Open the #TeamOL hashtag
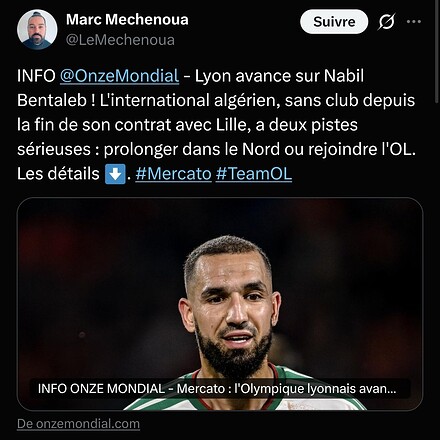440x440 pixels. [x=254, y=174]
